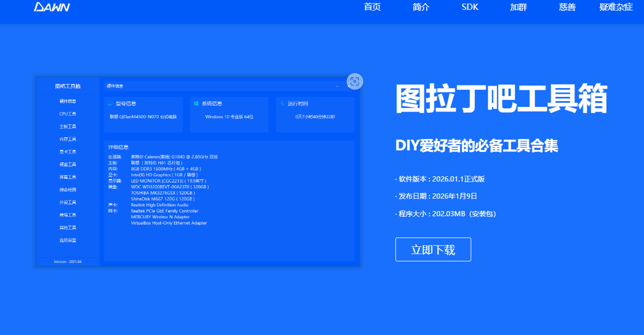Click the Realtek PCIe GbE Family Controller line

click(x=165, y=211)
